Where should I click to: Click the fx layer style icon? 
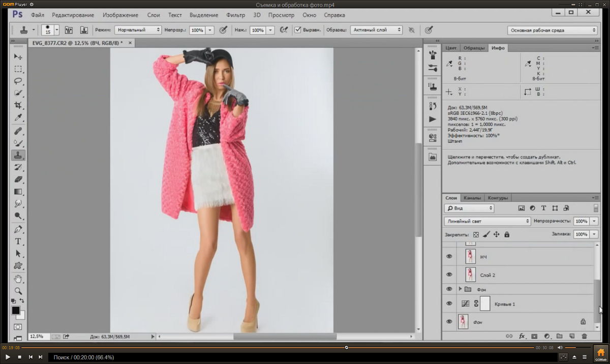pos(522,336)
